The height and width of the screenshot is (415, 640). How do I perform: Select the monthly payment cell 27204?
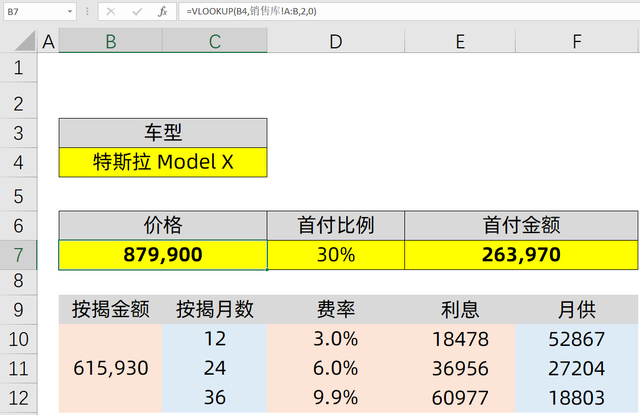coord(577,368)
